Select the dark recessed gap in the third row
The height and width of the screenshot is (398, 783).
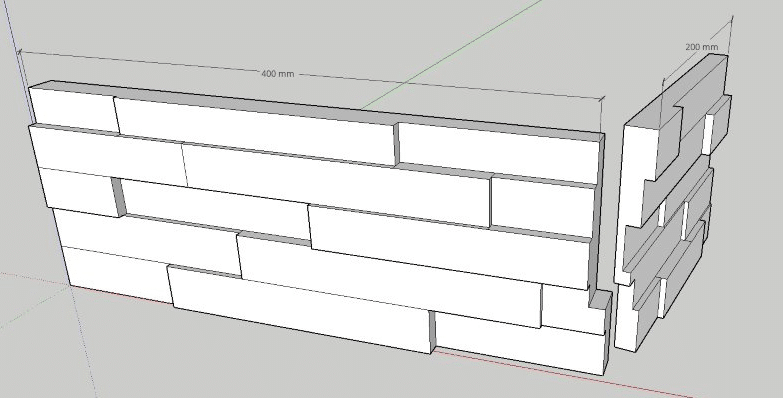point(118,196)
